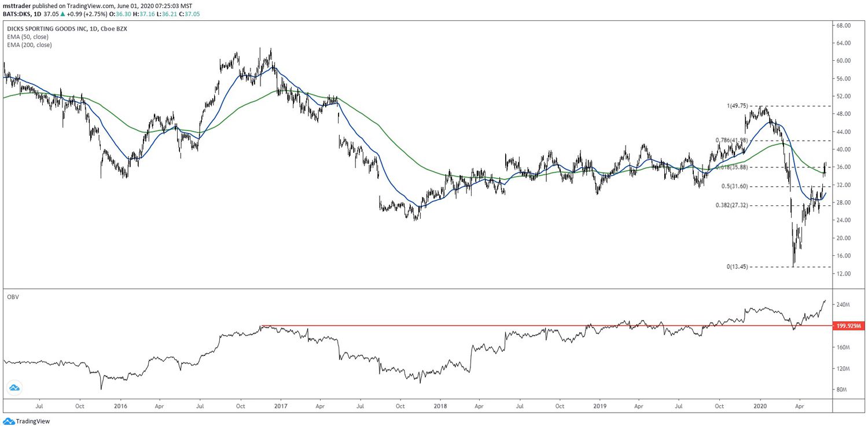Click the Fibonacci 0.5(31.60) level label

click(735, 186)
